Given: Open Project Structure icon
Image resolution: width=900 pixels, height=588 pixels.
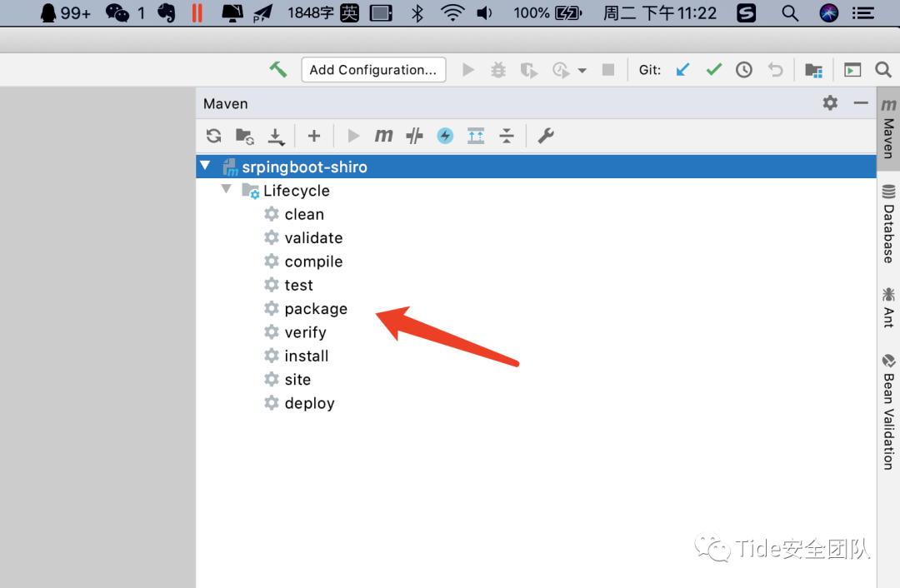Looking at the screenshot, I should pyautogui.click(x=813, y=70).
